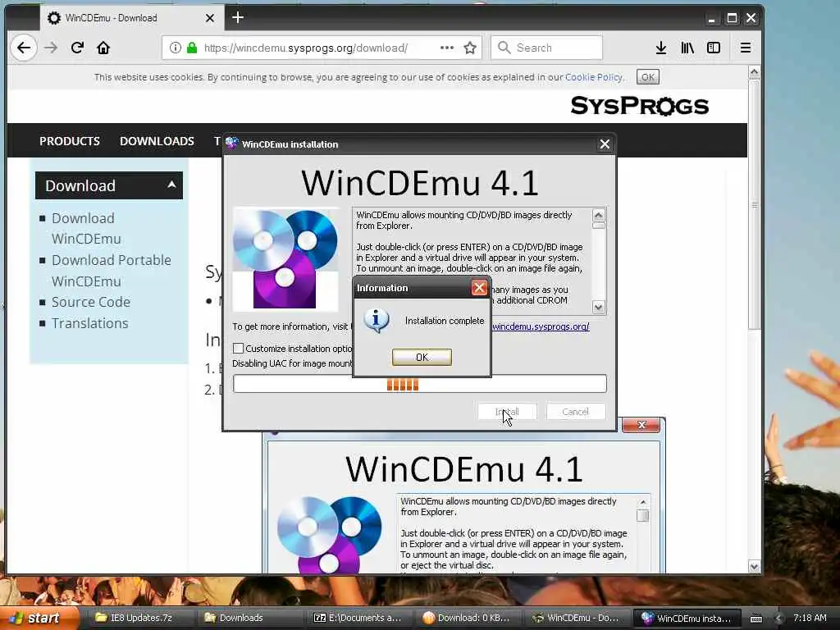The height and width of the screenshot is (630, 840).
Task: Open the Translations sidebar link
Action: coord(90,323)
